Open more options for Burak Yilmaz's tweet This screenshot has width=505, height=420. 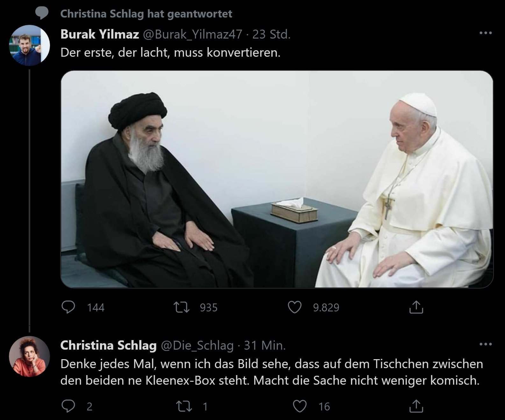(x=486, y=33)
